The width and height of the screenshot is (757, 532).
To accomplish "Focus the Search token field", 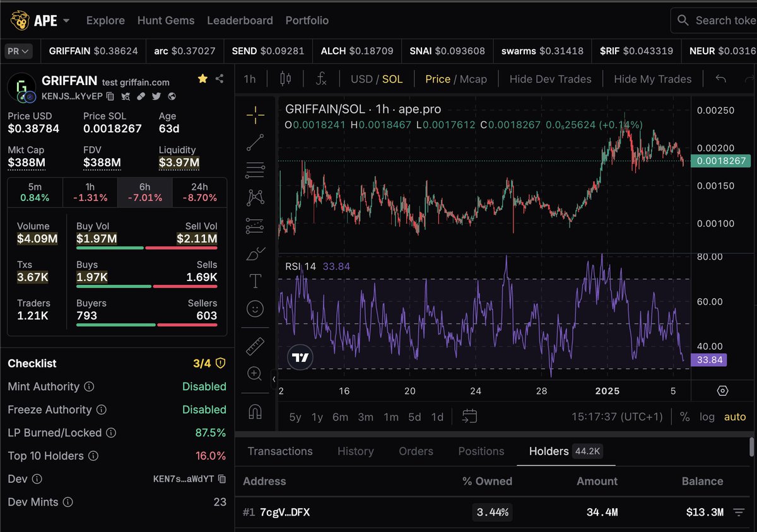I will click(714, 21).
